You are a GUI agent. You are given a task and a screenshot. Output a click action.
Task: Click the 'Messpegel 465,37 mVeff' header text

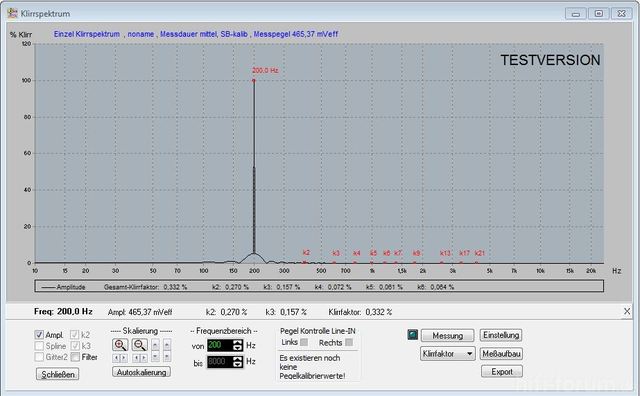[296, 34]
